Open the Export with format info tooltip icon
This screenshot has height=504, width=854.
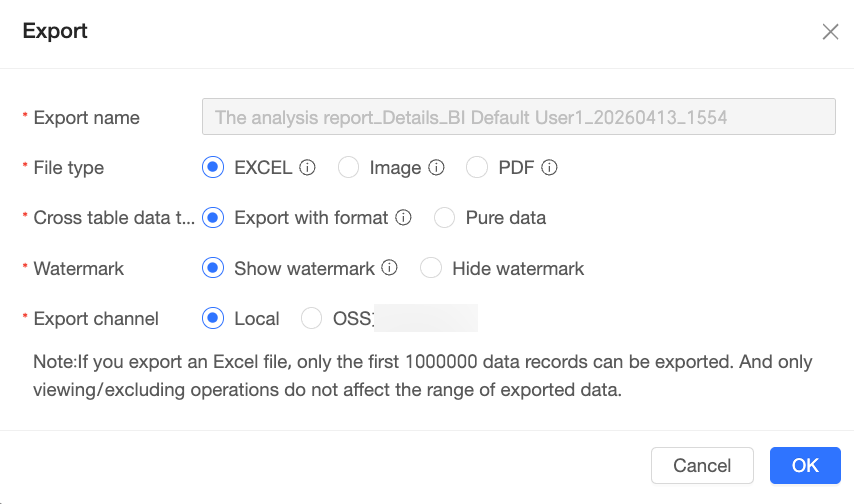pos(403,217)
